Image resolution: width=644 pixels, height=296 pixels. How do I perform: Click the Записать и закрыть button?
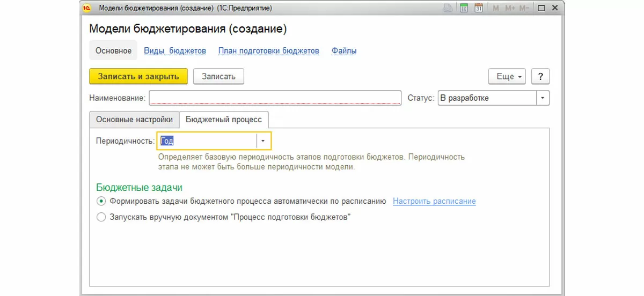click(138, 77)
